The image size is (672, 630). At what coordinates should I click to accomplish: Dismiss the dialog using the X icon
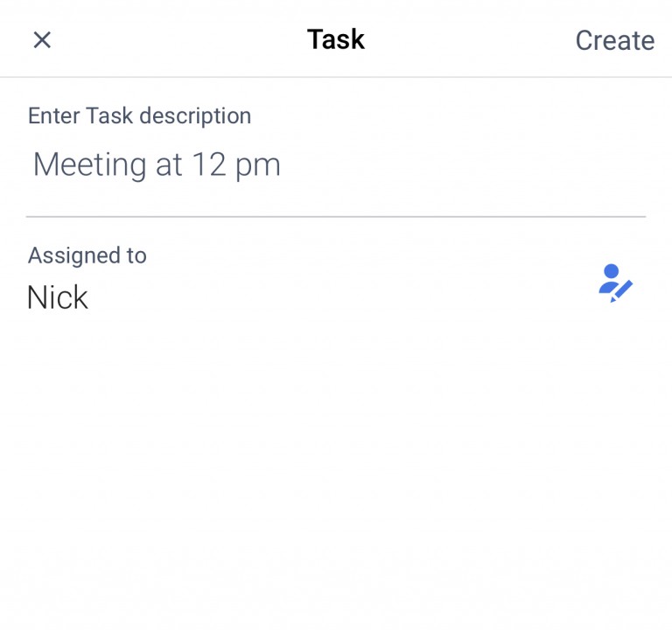[42, 40]
